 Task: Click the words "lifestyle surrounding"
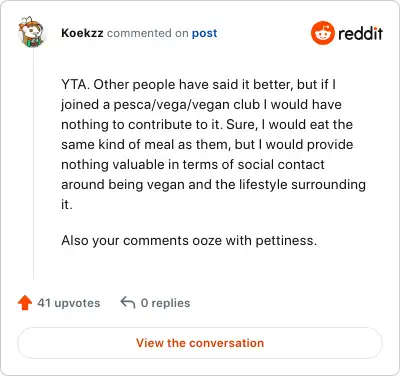coord(302,185)
